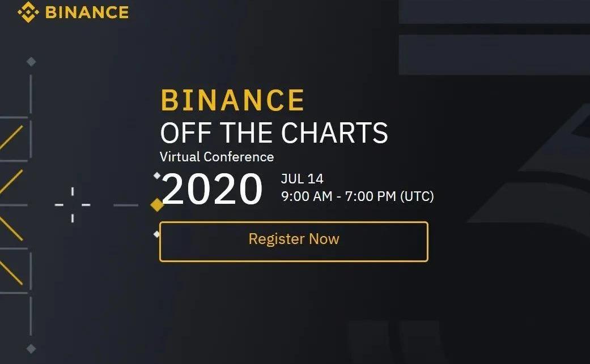Image resolution: width=590 pixels, height=364 pixels.
Task: Click the Virtual Conference subtitle
Action: point(217,157)
